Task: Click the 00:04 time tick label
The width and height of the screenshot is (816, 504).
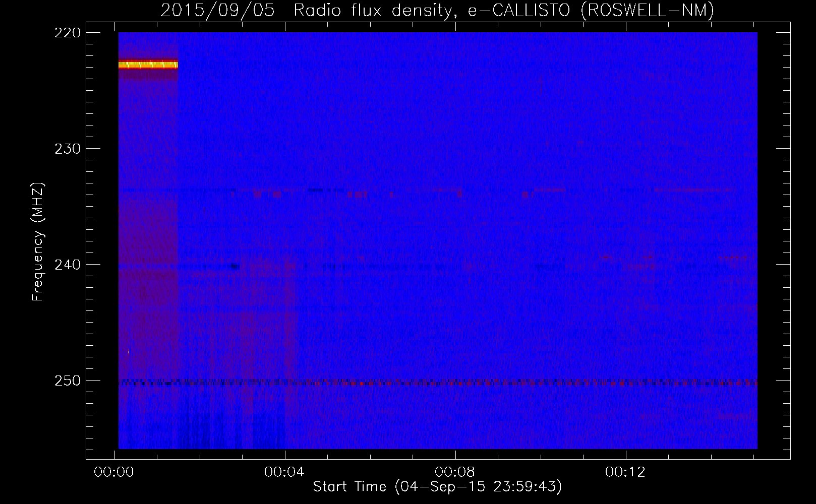Action: click(284, 472)
